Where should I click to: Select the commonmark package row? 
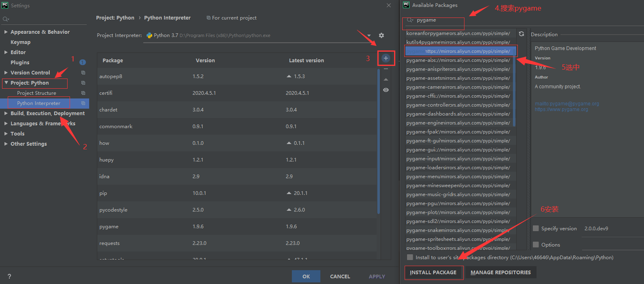237,127
